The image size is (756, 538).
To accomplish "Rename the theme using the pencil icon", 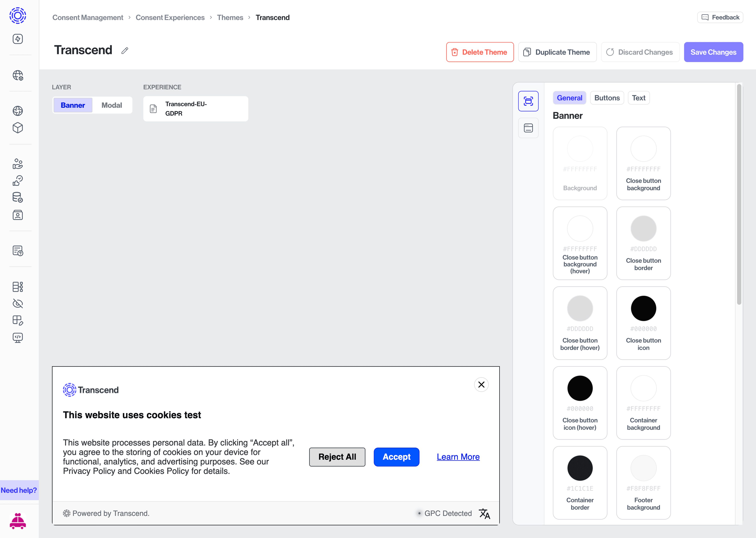I will coord(125,51).
